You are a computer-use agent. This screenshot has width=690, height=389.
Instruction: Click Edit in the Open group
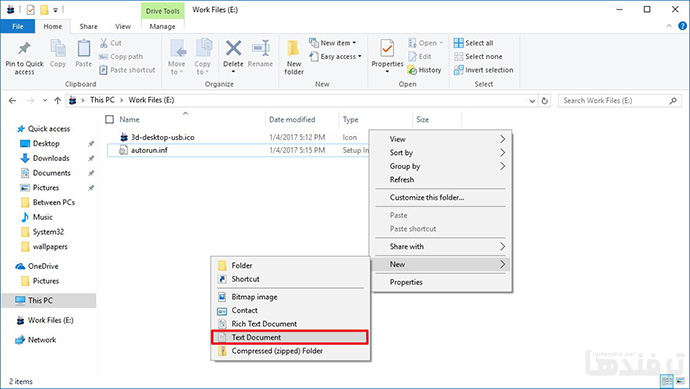[420, 56]
